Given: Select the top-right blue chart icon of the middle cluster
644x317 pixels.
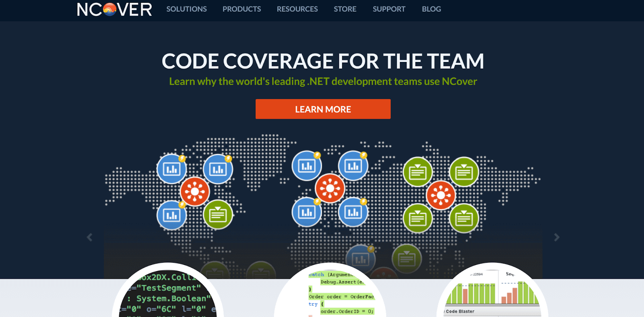Looking at the screenshot, I should 353,165.
